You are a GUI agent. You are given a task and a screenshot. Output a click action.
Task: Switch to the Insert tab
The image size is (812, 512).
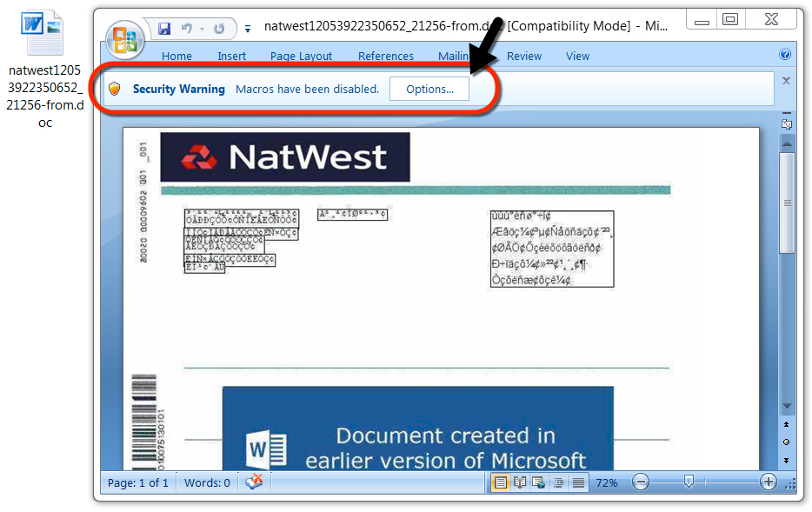(231, 56)
